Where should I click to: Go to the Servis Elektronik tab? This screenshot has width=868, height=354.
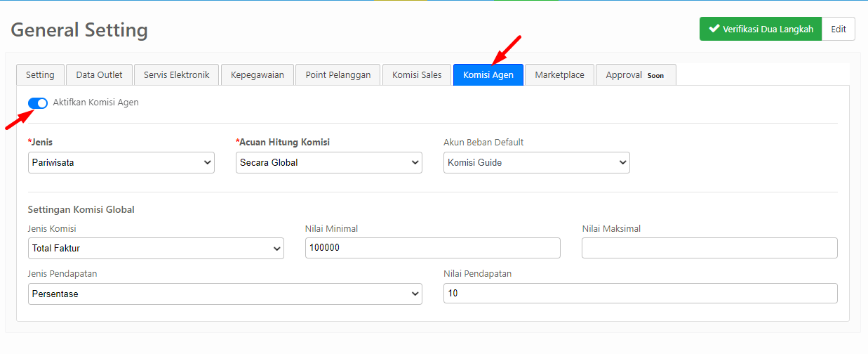176,74
